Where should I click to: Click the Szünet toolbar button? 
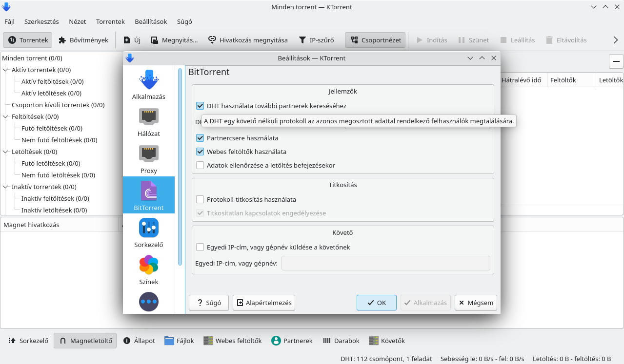[473, 40]
